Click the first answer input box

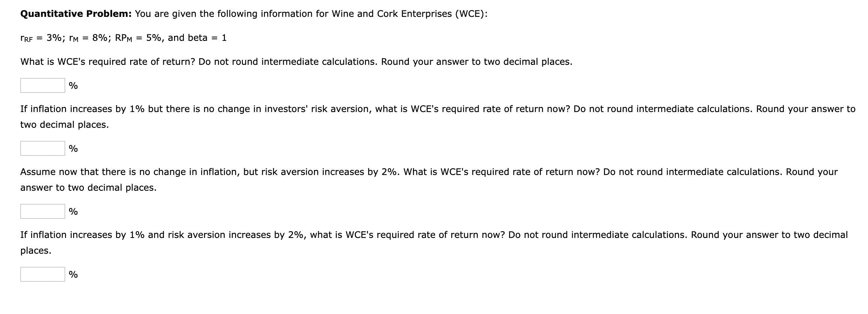[x=42, y=86]
